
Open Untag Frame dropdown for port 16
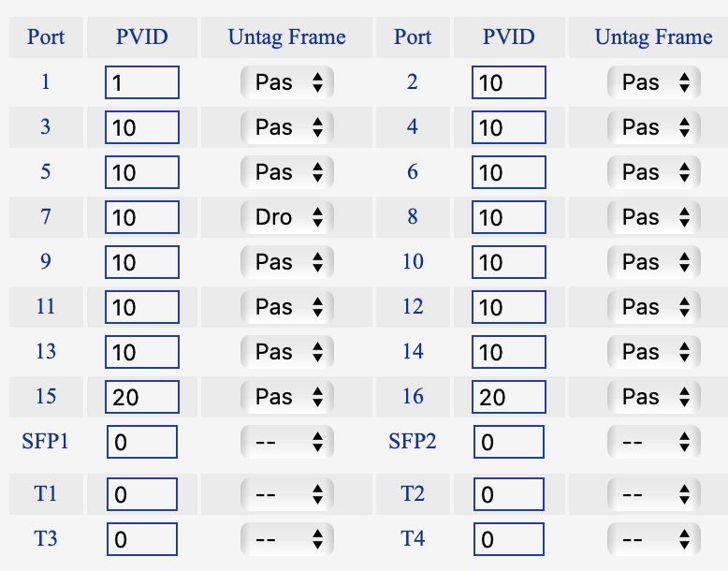[653, 397]
